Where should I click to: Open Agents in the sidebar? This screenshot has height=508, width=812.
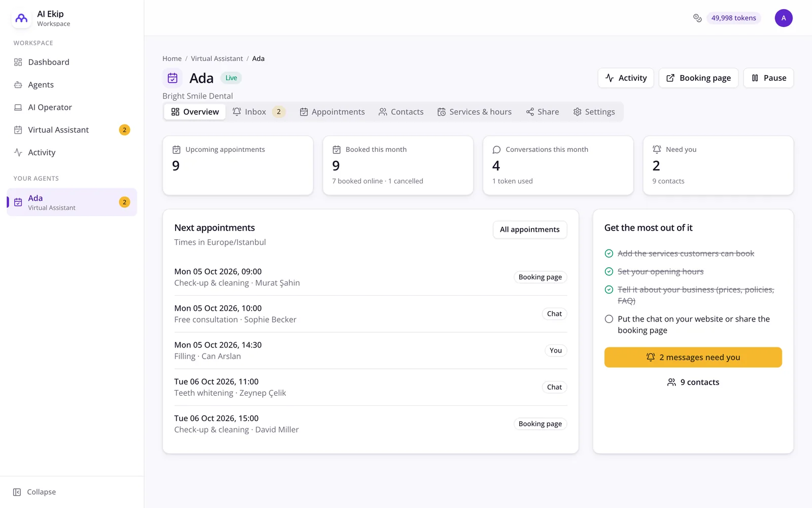[x=72, y=85]
